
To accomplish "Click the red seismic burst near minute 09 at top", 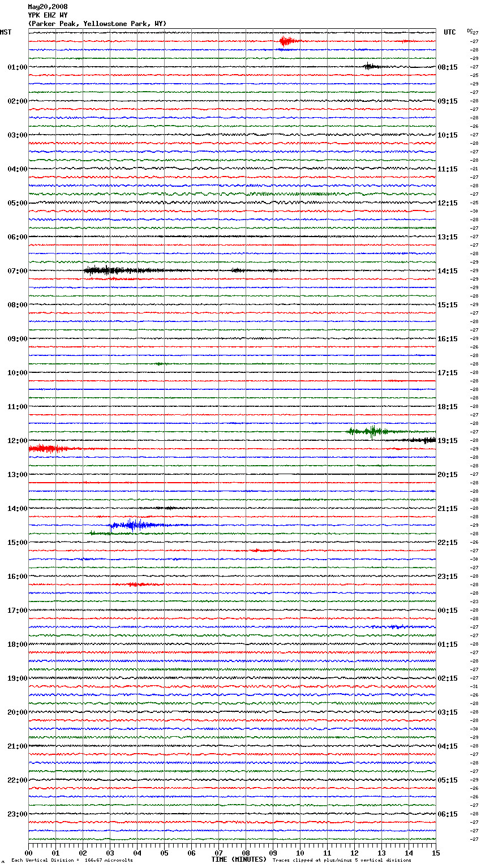I will (x=287, y=41).
